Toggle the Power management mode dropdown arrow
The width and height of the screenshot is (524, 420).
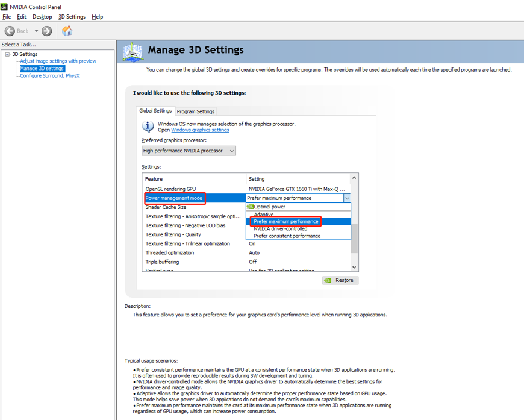tap(347, 198)
